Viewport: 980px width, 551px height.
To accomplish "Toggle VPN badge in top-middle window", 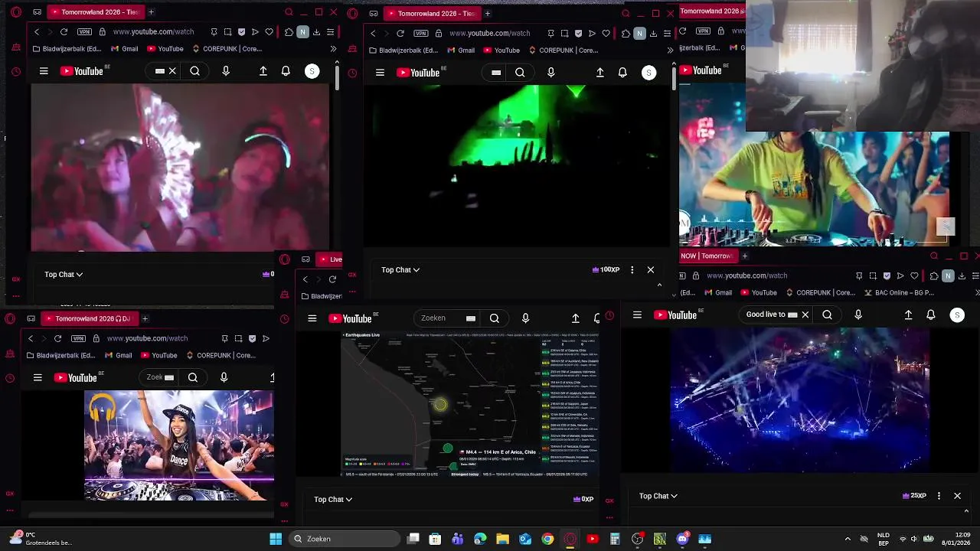I will pyautogui.click(x=421, y=34).
